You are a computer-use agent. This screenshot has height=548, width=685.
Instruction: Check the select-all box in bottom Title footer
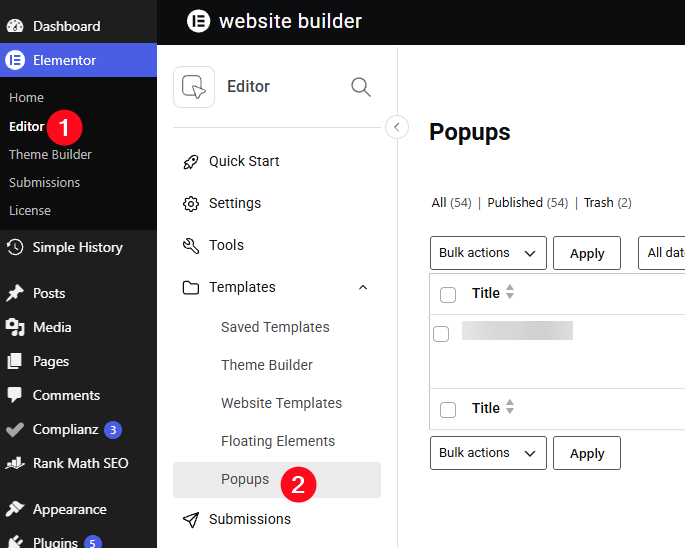tap(448, 410)
